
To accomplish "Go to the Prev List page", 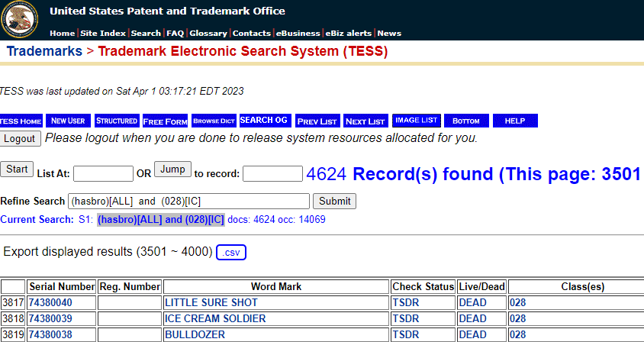I will pos(317,121).
